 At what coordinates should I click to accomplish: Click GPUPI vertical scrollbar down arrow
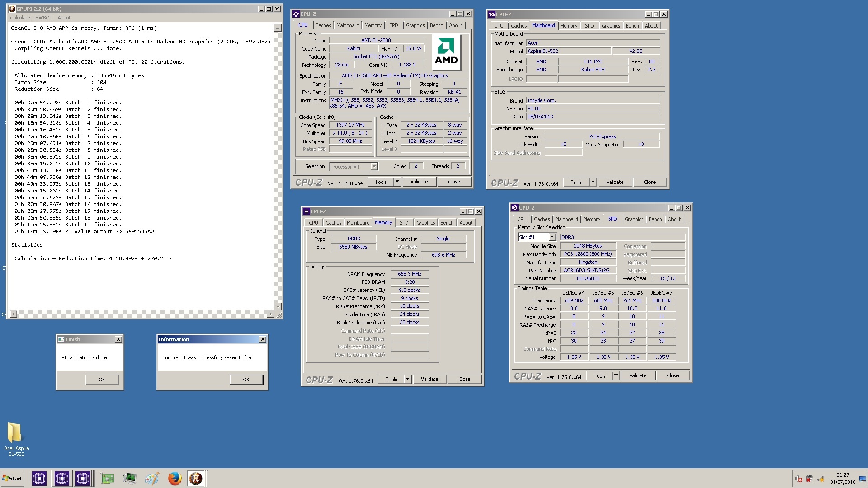click(x=278, y=306)
